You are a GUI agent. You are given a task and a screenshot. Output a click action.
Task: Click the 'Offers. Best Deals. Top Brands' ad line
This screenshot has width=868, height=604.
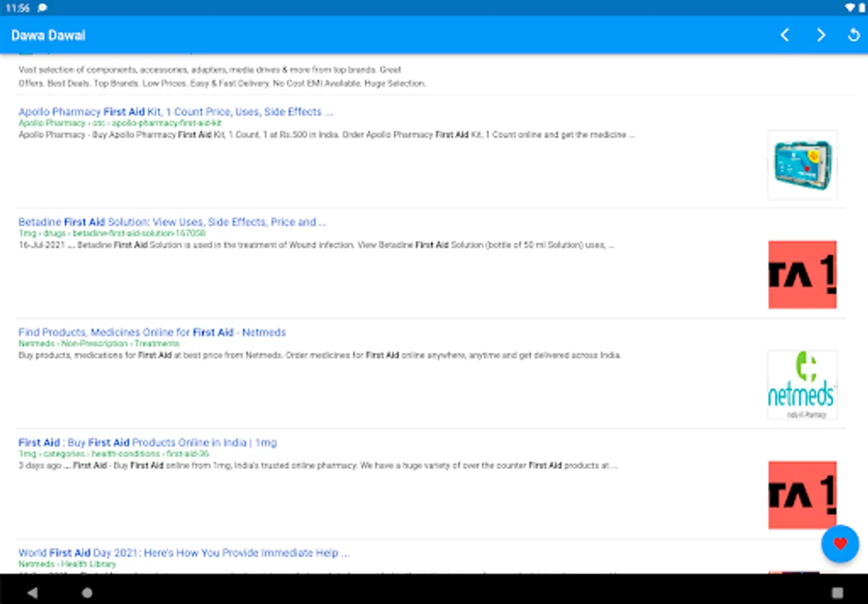point(222,83)
